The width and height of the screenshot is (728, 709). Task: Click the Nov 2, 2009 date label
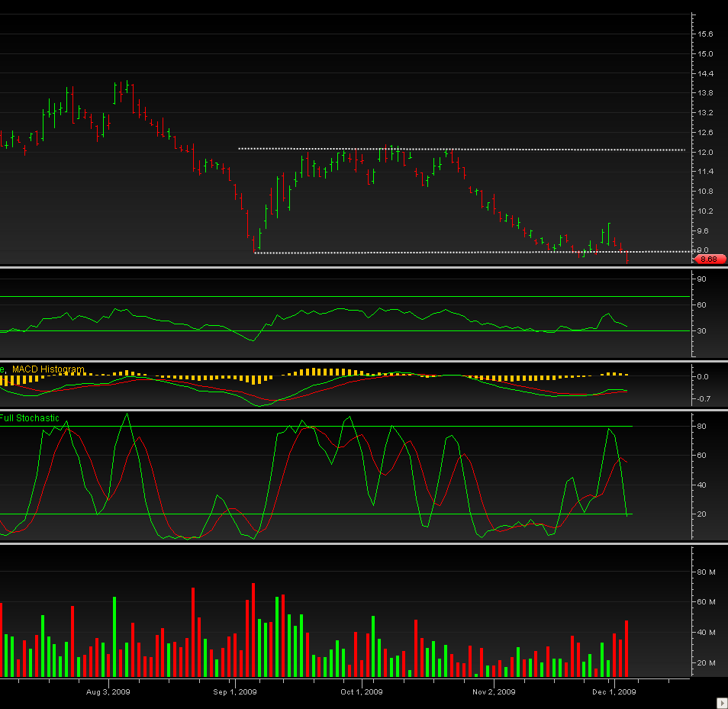pyautogui.click(x=494, y=691)
